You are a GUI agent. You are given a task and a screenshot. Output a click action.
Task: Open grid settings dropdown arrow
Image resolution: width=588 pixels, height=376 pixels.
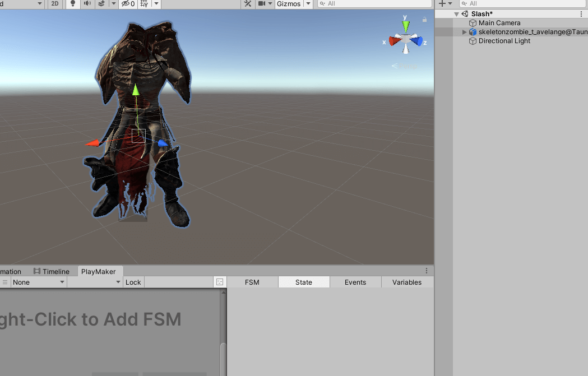click(156, 4)
